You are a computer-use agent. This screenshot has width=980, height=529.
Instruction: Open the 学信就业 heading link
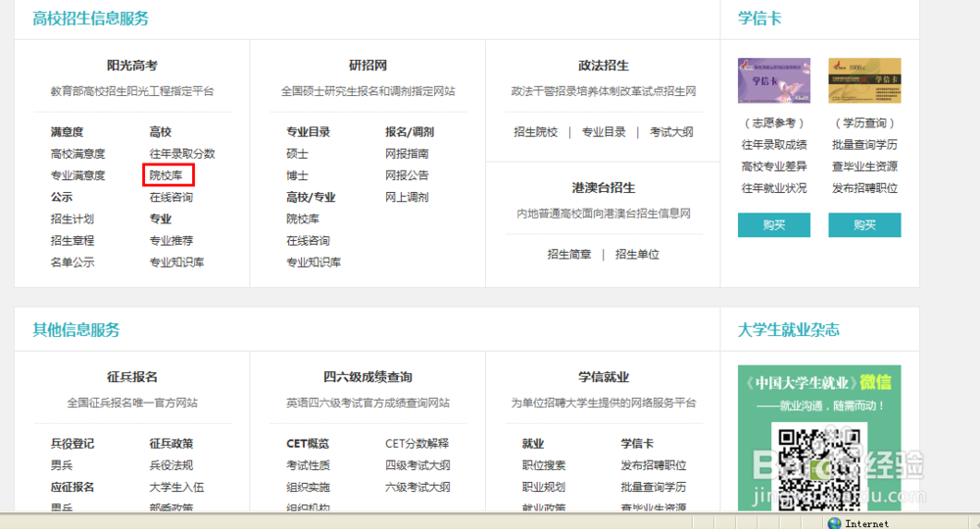[603, 376]
